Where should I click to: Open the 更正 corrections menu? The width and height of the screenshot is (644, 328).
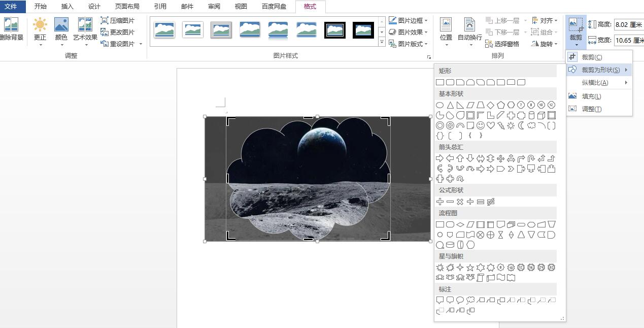tap(40, 31)
